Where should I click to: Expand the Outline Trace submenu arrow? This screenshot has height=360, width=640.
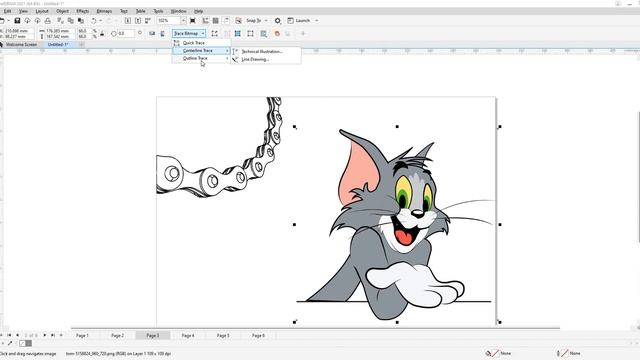click(227, 58)
